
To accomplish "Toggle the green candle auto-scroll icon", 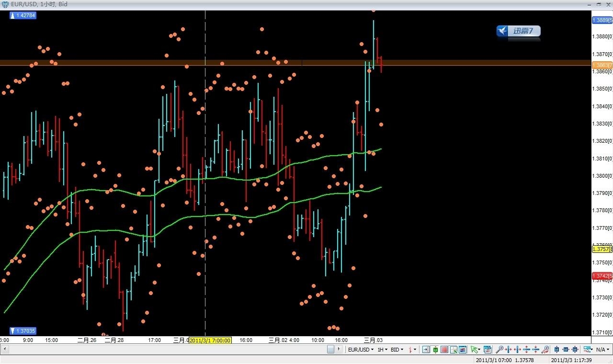I will point(435,350).
